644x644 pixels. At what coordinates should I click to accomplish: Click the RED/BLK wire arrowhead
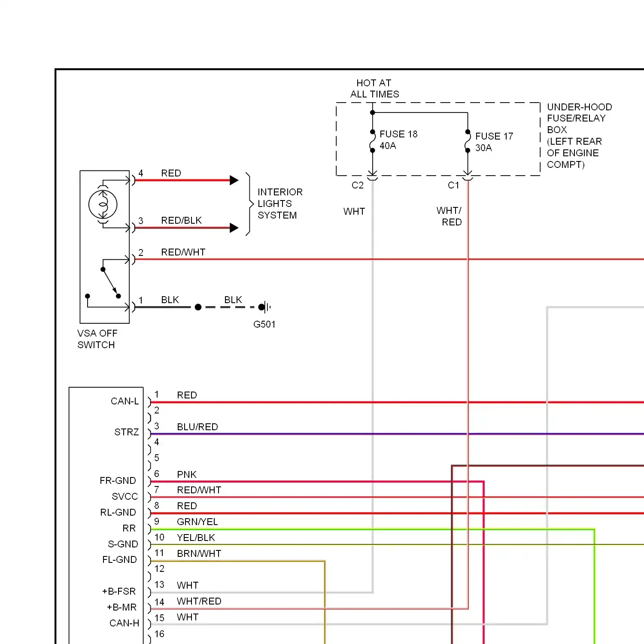point(234,228)
